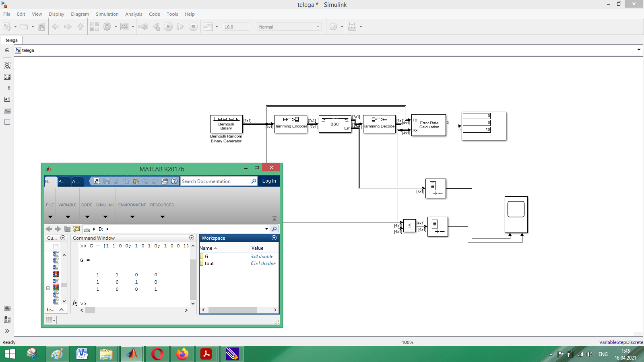Click the Hamming Encoder block
The image size is (644, 362).
[291, 124]
